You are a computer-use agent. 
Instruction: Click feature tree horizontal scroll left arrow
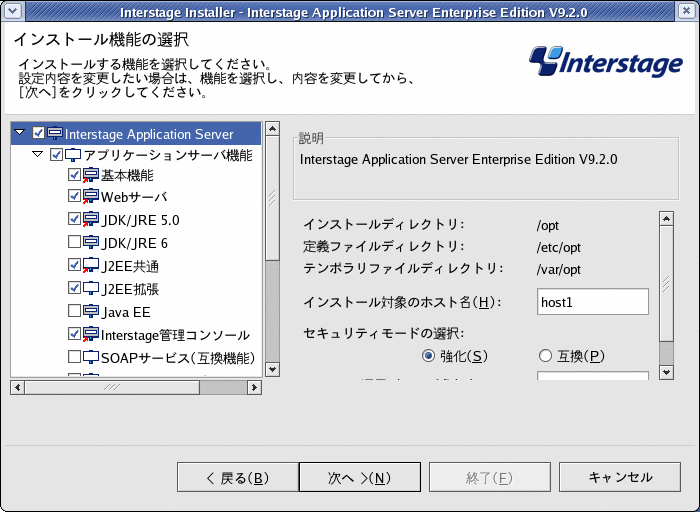(17, 387)
